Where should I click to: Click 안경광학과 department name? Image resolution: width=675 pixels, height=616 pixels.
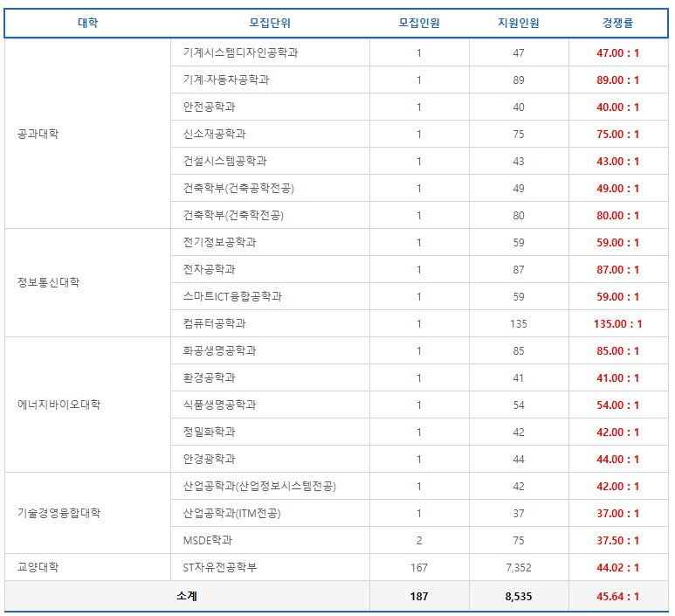(210, 460)
